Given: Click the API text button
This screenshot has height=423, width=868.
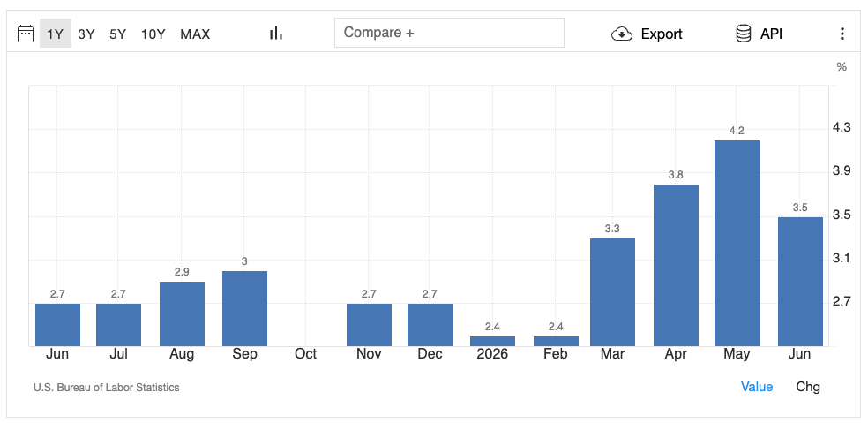Looking at the screenshot, I should [771, 34].
